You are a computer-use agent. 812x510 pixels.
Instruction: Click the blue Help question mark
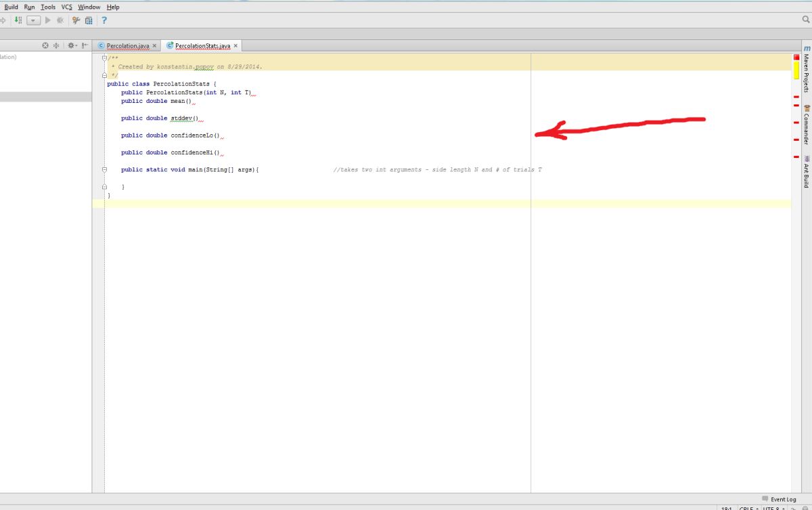tap(104, 20)
